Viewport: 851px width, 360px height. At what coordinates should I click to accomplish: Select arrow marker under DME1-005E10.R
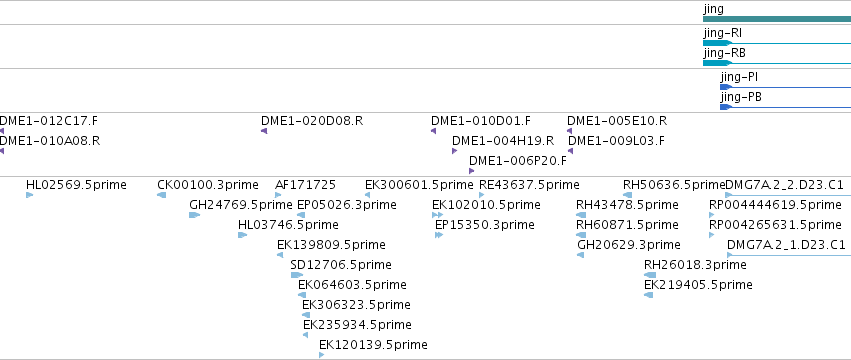pyautogui.click(x=569, y=131)
